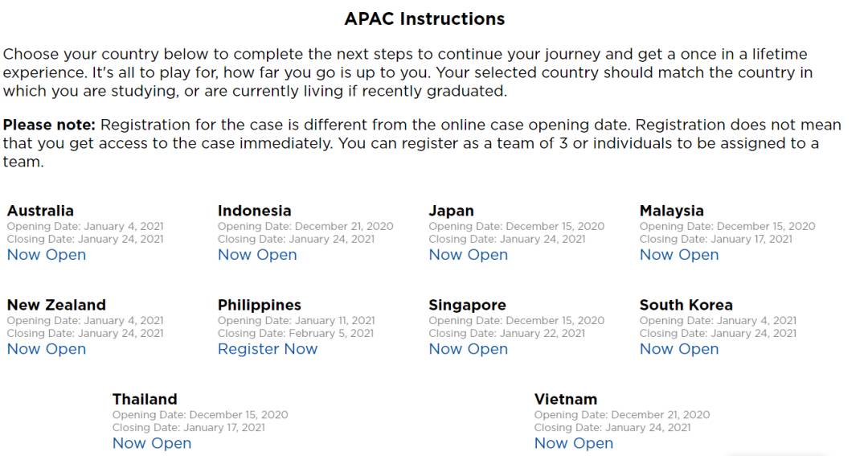The image size is (868, 456).
Task: Click Philippines 'Register Now' link
Action: (x=268, y=349)
